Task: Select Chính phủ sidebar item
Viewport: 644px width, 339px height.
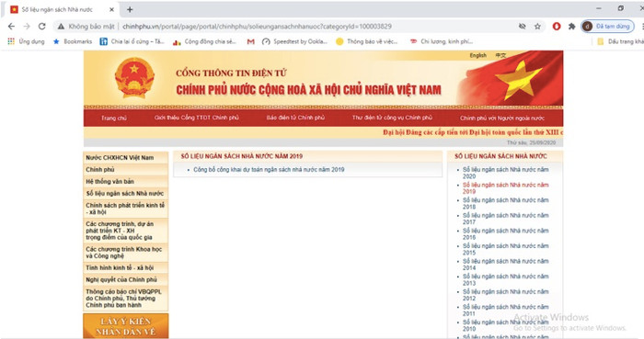Action: coord(126,169)
